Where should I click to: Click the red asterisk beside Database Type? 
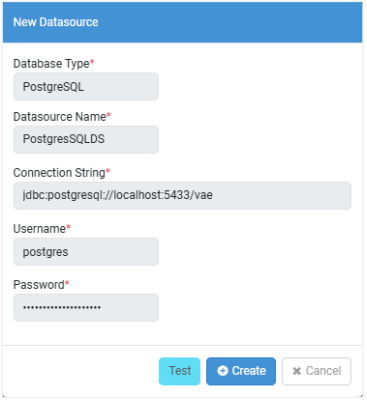point(92,61)
